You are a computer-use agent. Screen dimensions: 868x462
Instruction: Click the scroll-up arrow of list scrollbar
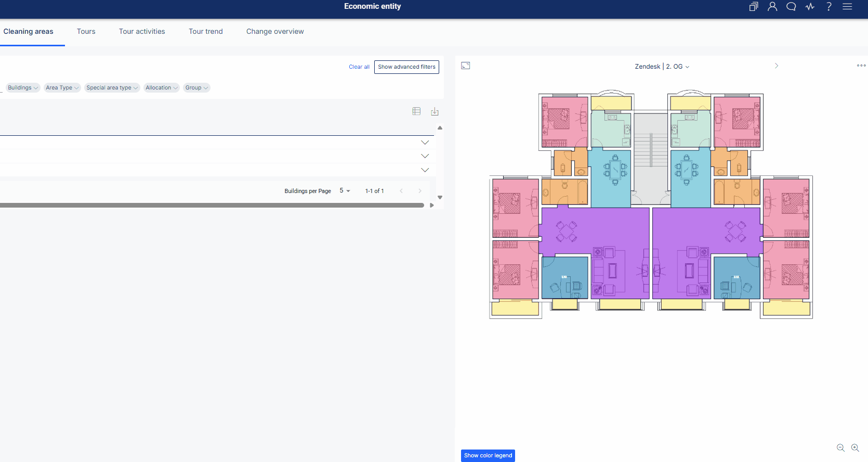point(440,128)
